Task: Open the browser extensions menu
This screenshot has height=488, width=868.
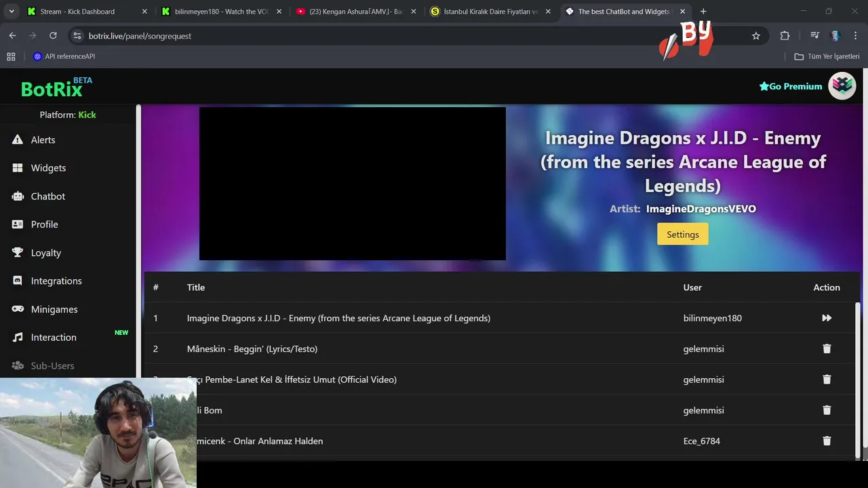Action: point(785,36)
